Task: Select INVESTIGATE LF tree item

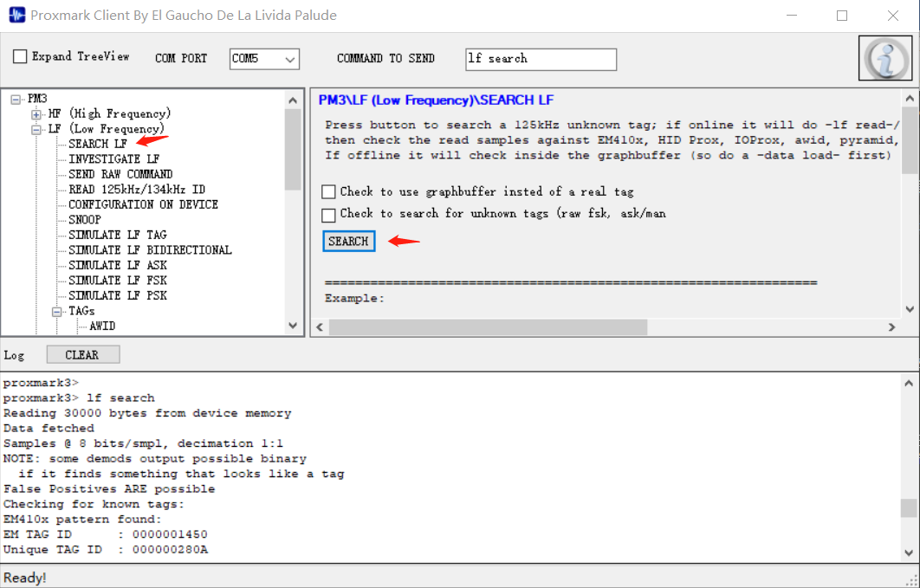Action: point(113,158)
